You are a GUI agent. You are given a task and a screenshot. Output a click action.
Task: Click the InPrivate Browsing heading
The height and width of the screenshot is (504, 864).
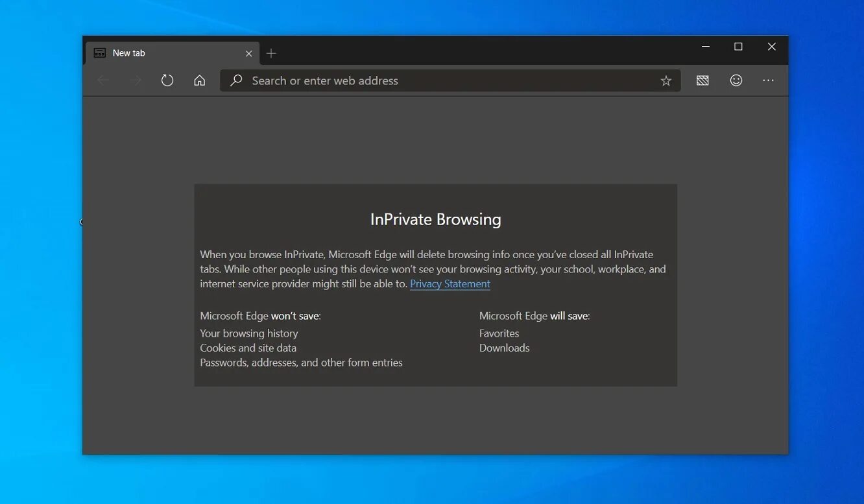[436, 219]
